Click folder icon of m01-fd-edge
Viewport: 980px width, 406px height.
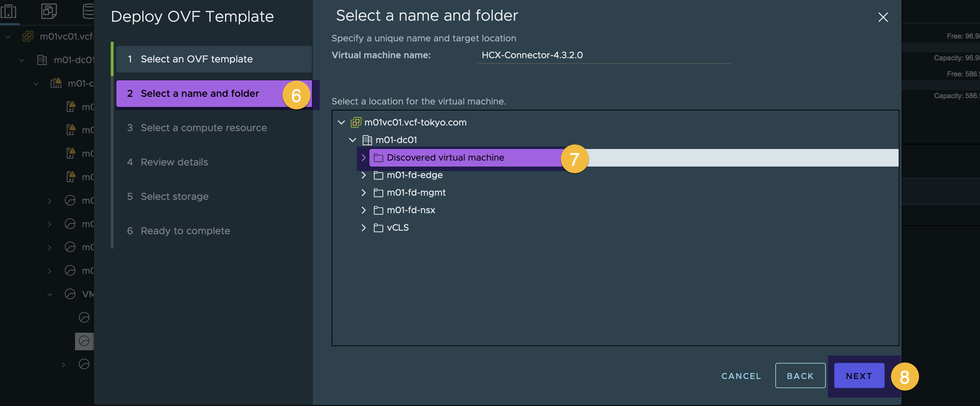click(378, 175)
